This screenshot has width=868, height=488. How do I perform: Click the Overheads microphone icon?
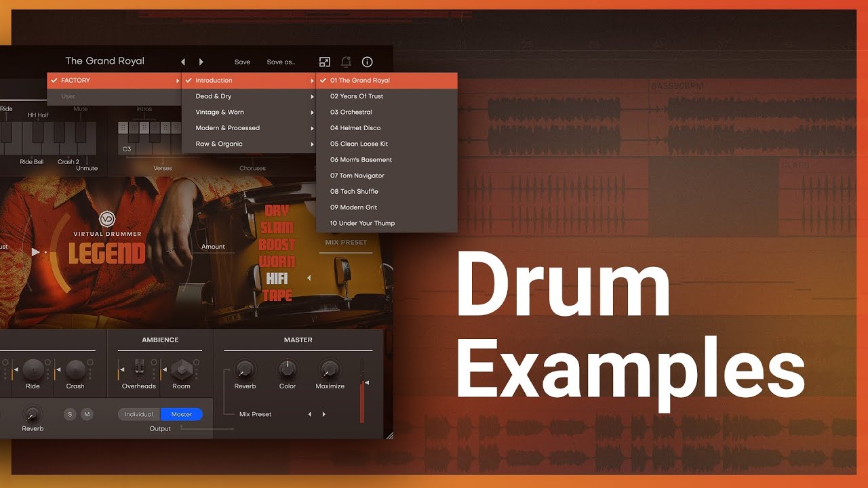[139, 369]
